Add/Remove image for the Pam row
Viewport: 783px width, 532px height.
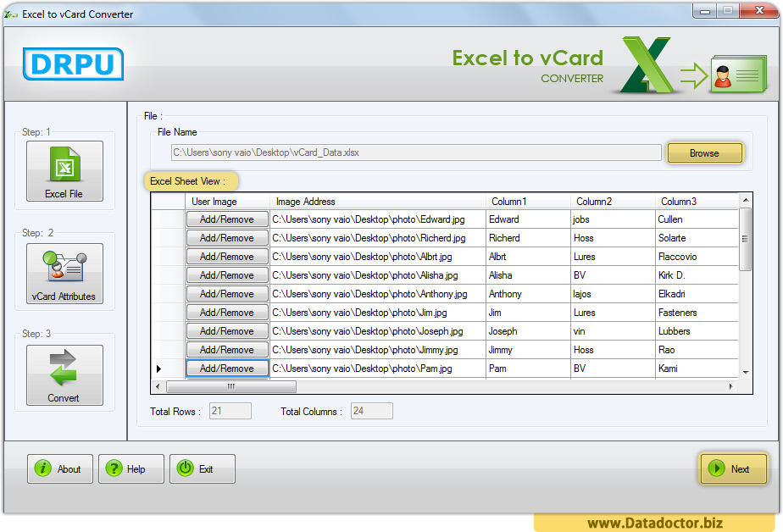(226, 368)
